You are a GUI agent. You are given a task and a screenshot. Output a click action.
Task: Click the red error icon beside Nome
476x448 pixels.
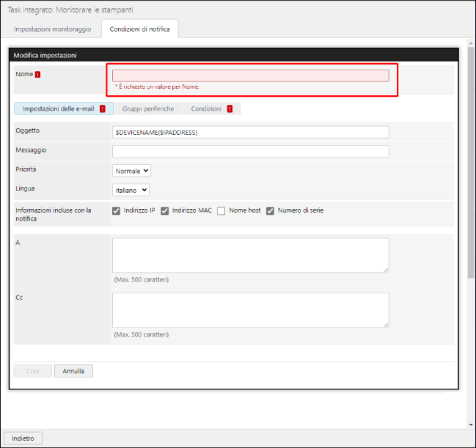coord(37,75)
